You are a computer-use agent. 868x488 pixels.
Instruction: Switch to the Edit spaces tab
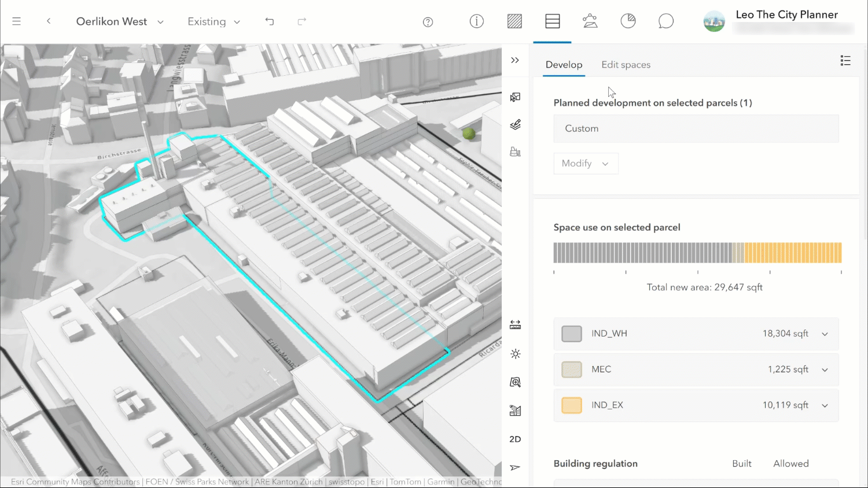pos(626,65)
